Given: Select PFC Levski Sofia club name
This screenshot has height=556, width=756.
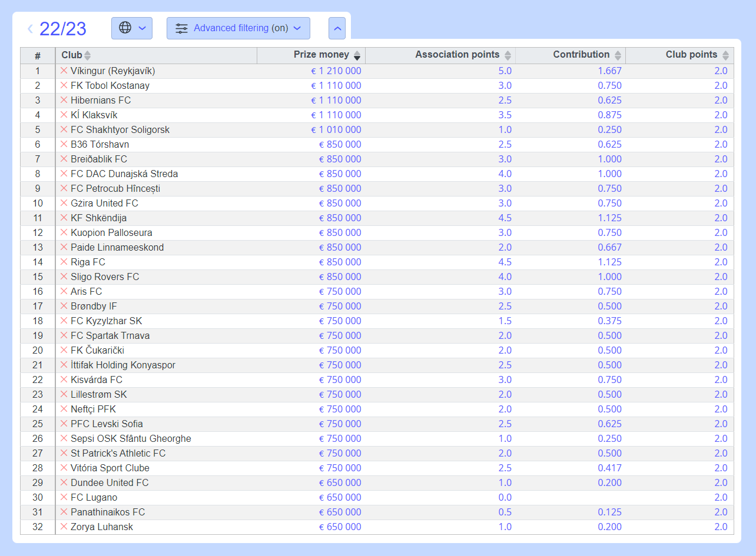Looking at the screenshot, I should [107, 424].
